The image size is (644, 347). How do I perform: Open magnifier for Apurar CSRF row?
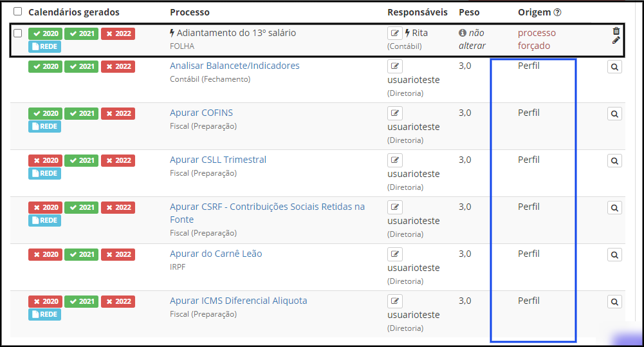tap(614, 208)
